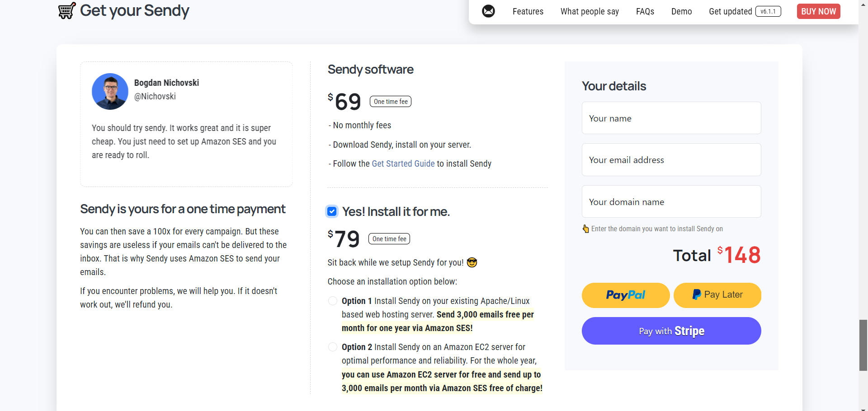This screenshot has height=411, width=868.
Task: Click the Sendy software heading
Action: tap(370, 70)
